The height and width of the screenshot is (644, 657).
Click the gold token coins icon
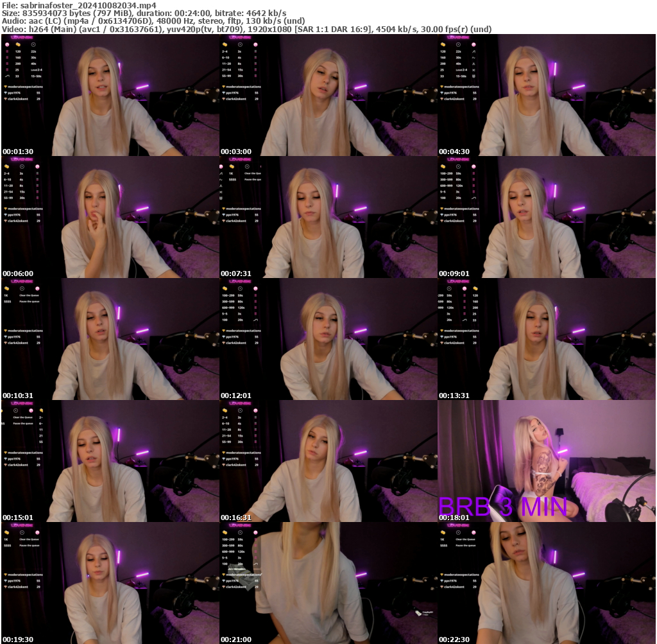click(x=18, y=44)
